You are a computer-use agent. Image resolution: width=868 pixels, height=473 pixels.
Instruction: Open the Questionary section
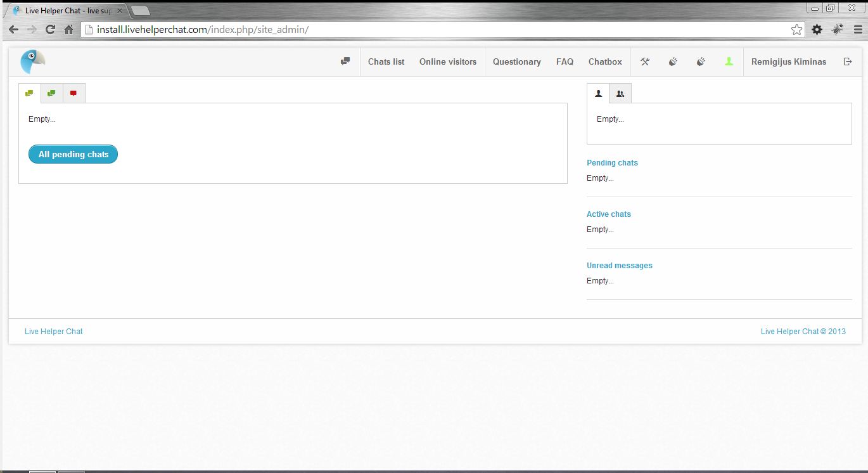pos(517,62)
